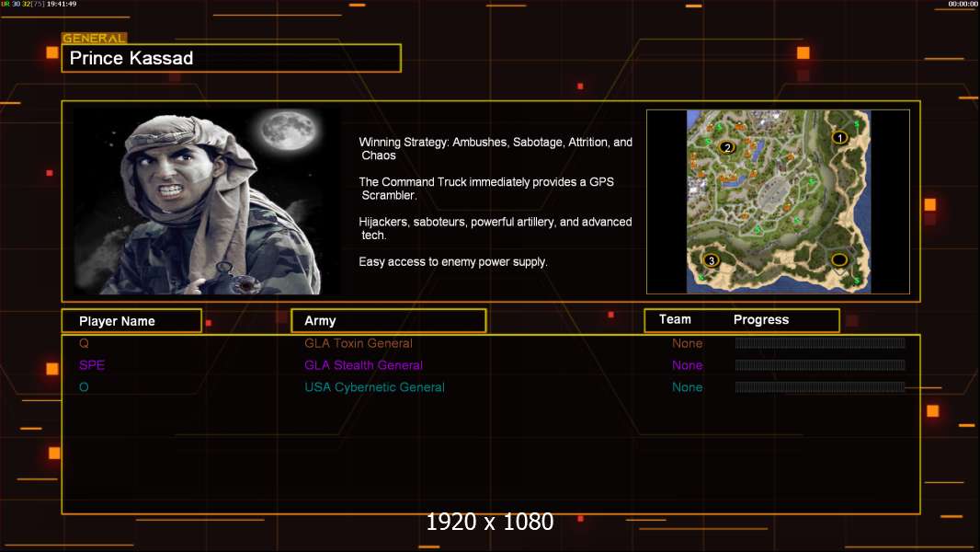Viewport: 980px width, 552px height.
Task: Click the Army column header
Action: click(389, 321)
